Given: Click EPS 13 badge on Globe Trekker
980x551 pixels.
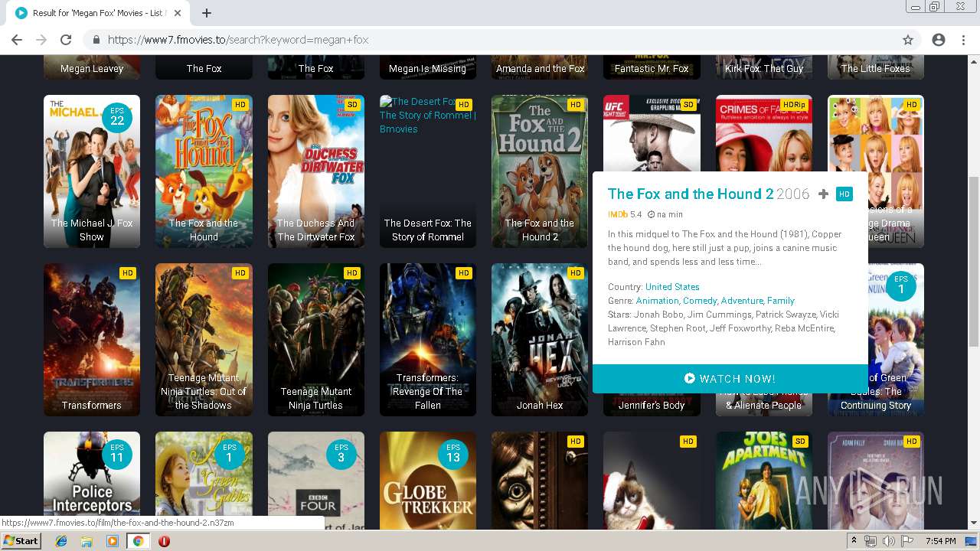Looking at the screenshot, I should (453, 453).
